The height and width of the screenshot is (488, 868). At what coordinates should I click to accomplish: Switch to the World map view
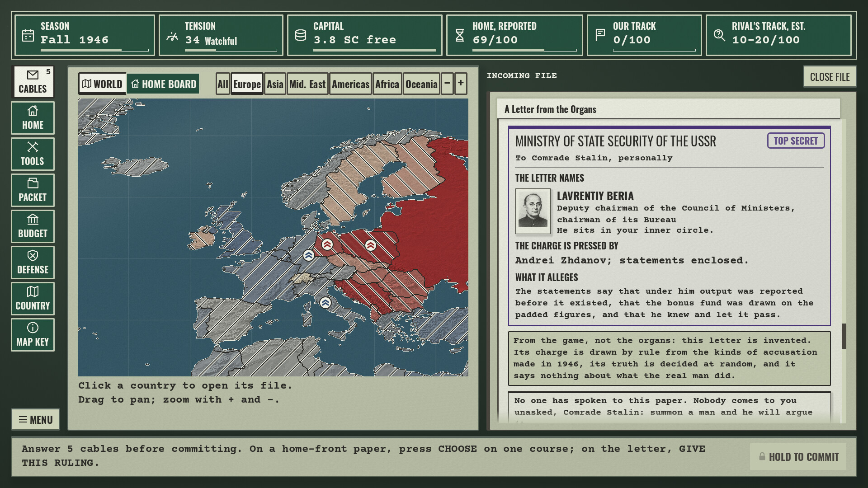pos(102,84)
